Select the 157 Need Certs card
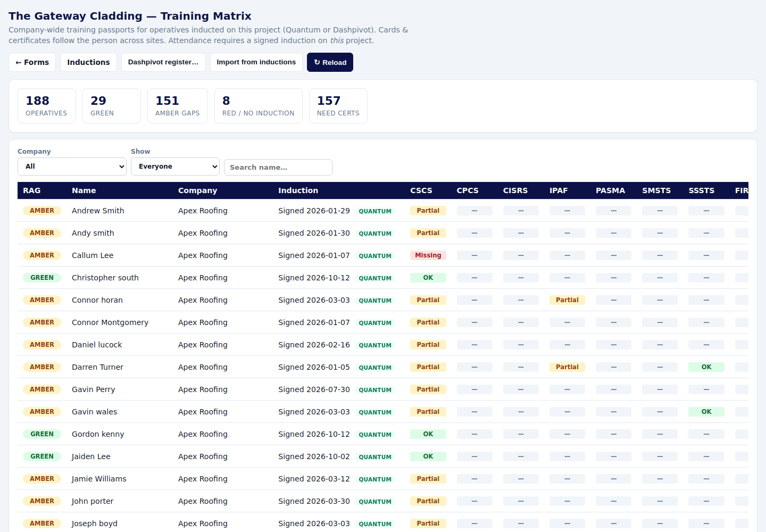766x532 pixels. click(x=338, y=106)
